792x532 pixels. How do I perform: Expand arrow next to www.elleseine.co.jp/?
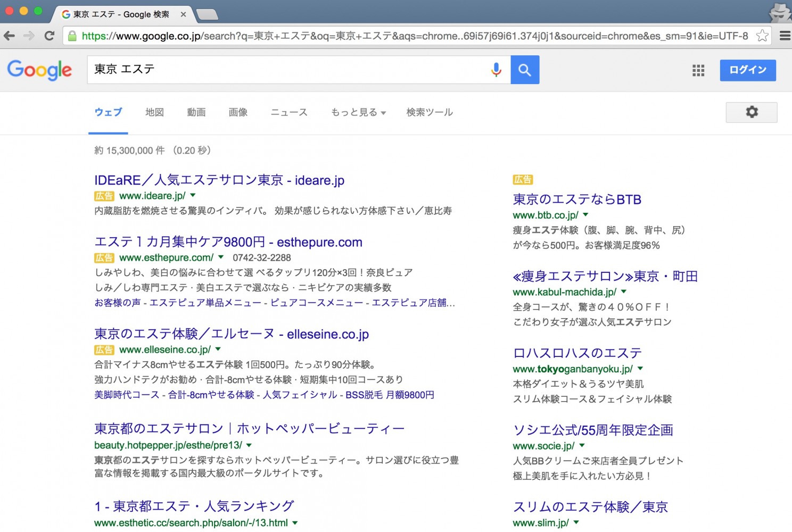tap(218, 349)
